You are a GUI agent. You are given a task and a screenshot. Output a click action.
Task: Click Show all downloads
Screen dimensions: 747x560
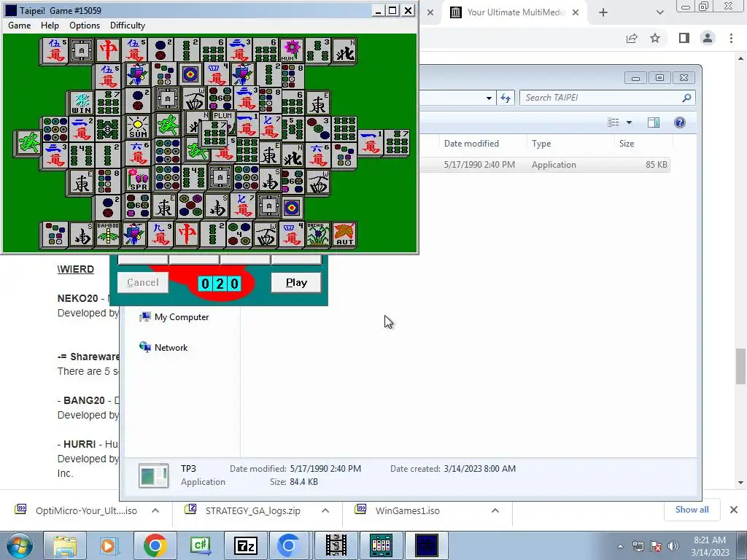(692, 510)
